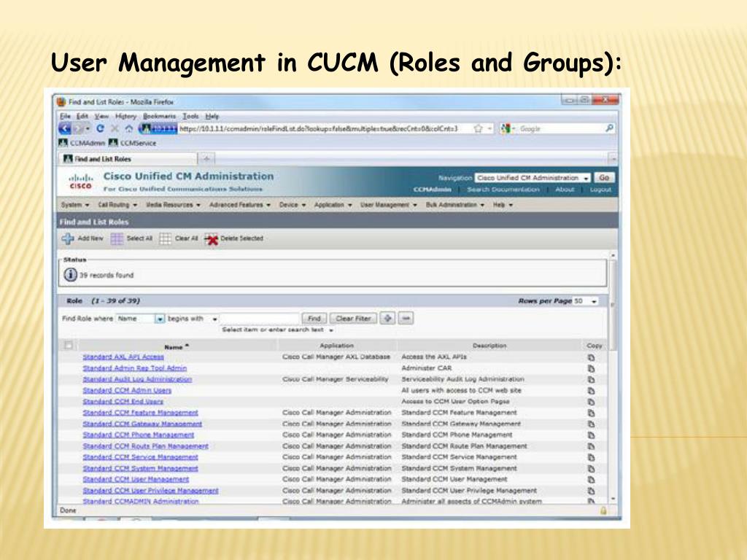This screenshot has height=560, width=747.
Task: Copy the Standard CCM Phone Management role
Action: point(591,435)
